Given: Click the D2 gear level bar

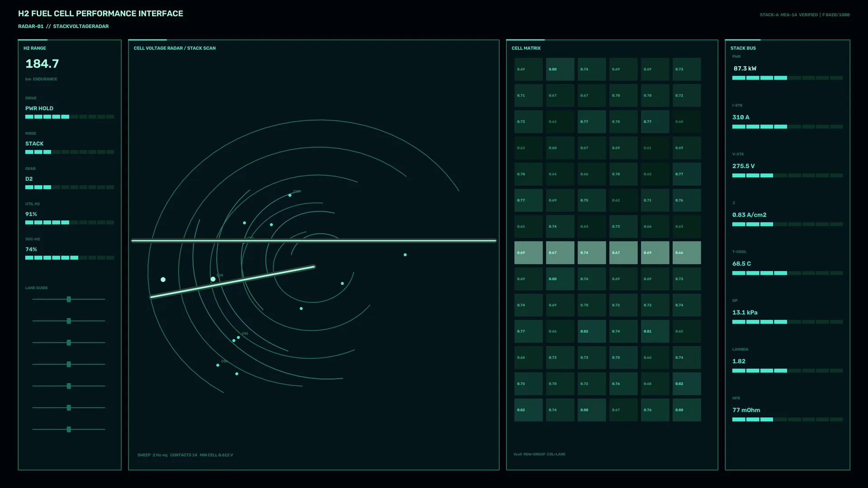Looking at the screenshot, I should pyautogui.click(x=70, y=187).
